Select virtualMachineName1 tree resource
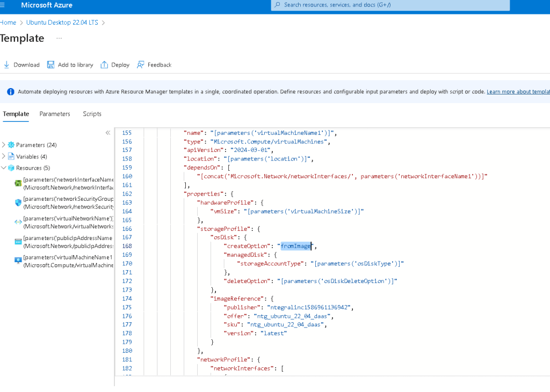The image size is (550, 392). (64, 261)
